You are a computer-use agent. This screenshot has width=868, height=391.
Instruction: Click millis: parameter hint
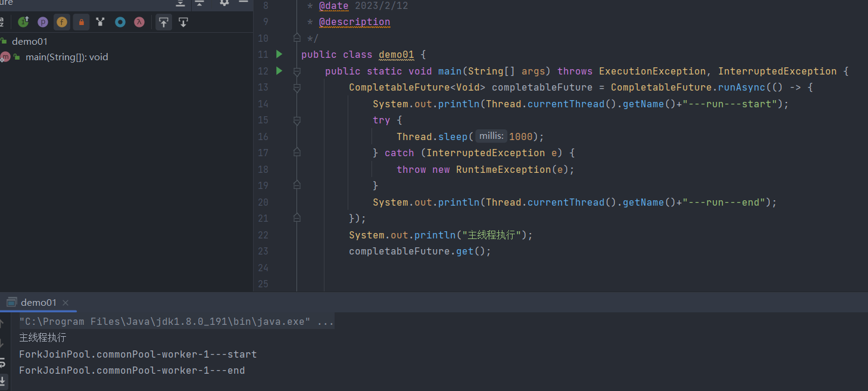pyautogui.click(x=492, y=136)
